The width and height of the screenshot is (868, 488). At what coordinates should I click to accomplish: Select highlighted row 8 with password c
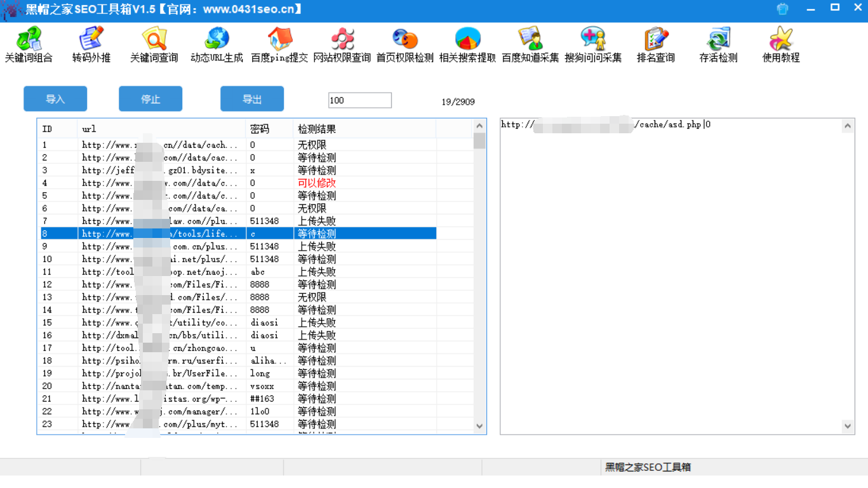pyautogui.click(x=238, y=234)
